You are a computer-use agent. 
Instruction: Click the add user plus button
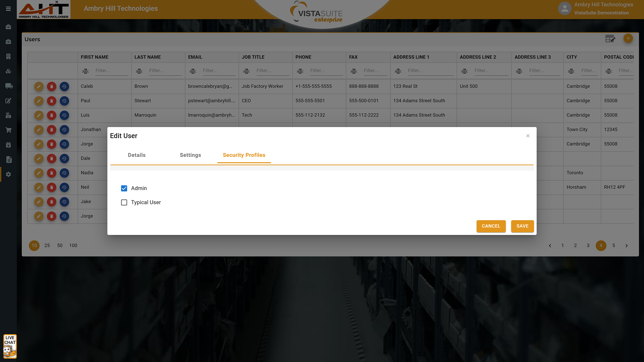(x=628, y=39)
